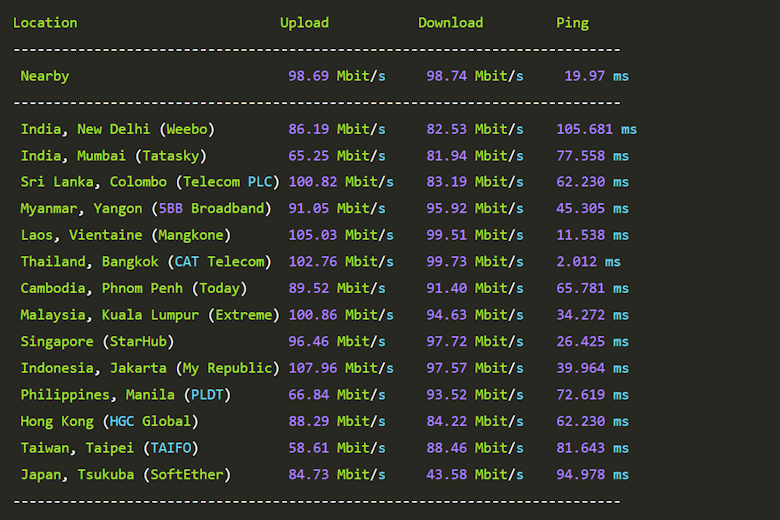Viewport: 780px width, 520px height.
Task: Click the Ping column header
Action: click(572, 23)
